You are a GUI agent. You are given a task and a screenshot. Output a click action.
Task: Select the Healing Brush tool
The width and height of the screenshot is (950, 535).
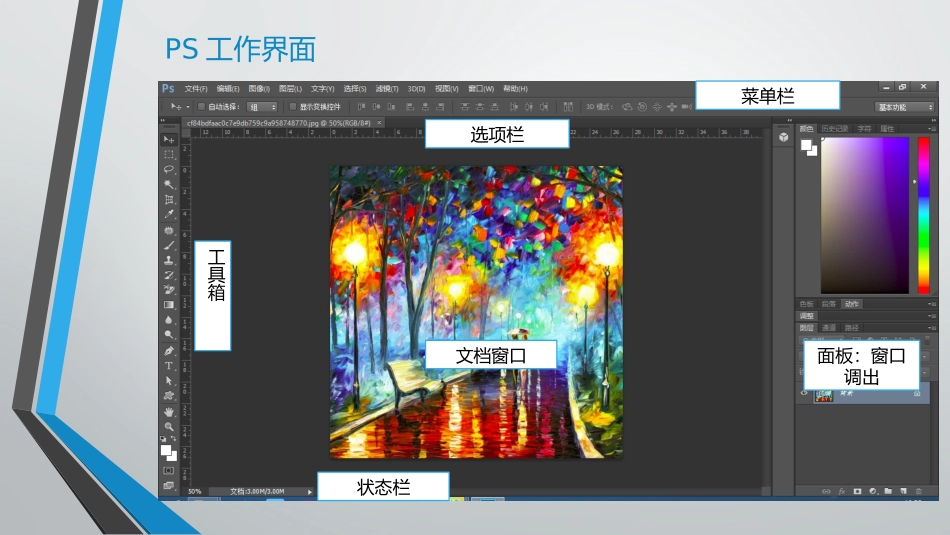169,231
